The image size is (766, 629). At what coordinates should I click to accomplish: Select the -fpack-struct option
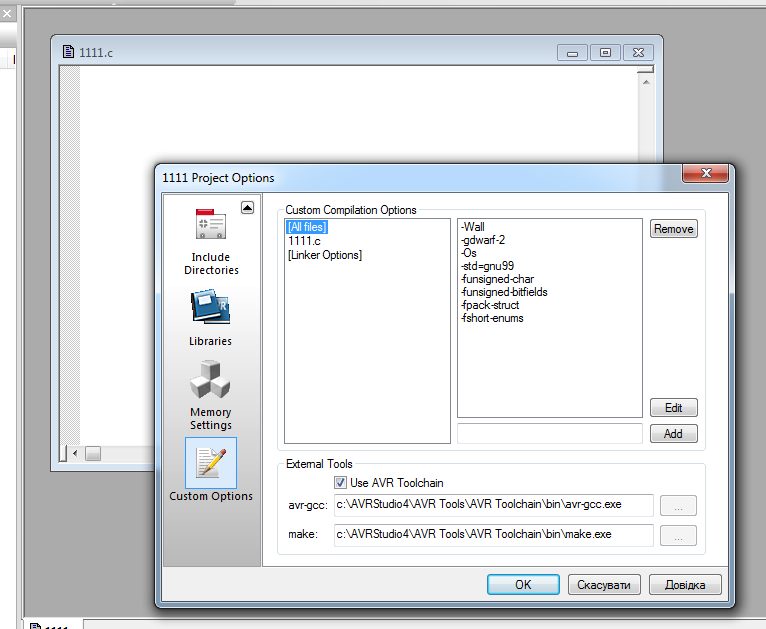pyautogui.click(x=490, y=305)
